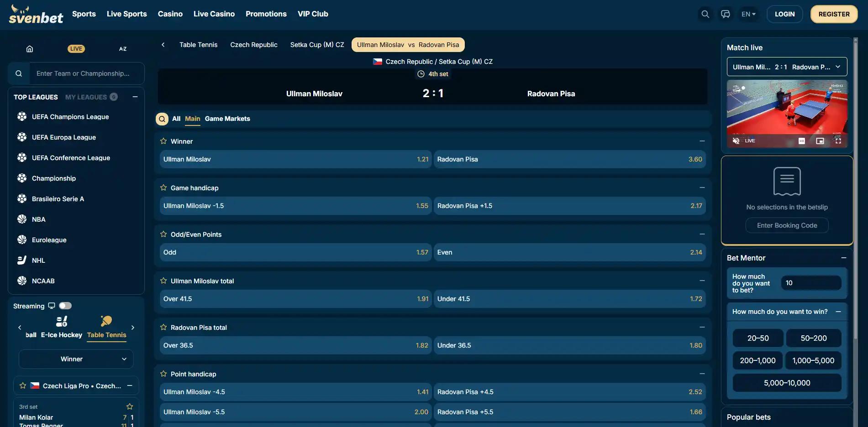Collapse the Bet Mentor panel
The width and height of the screenshot is (868, 427).
click(x=844, y=258)
